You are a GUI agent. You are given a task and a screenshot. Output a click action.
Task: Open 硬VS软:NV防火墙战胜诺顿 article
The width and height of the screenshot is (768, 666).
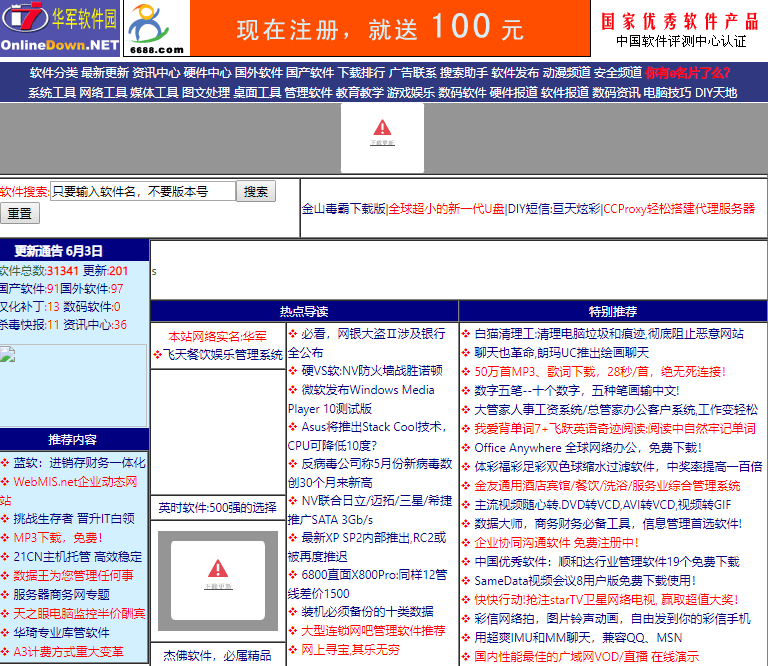372,371
